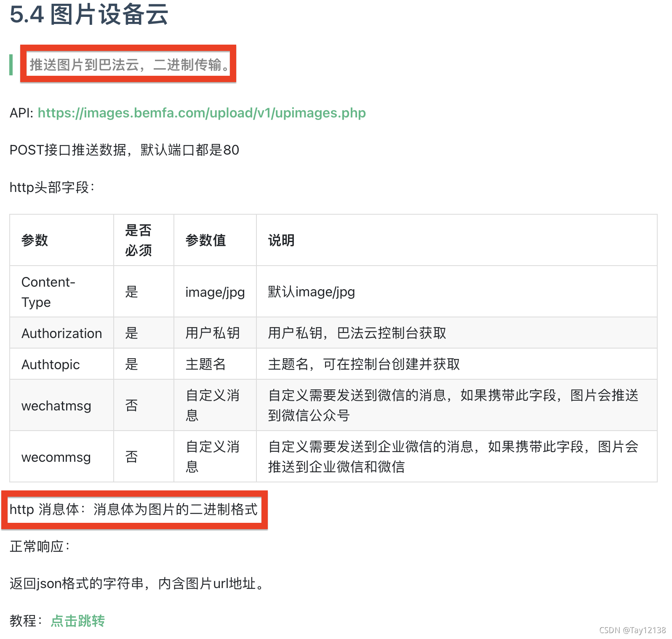Click the description 默认image/jpg
Screen dimensions: 672x639
(312, 291)
